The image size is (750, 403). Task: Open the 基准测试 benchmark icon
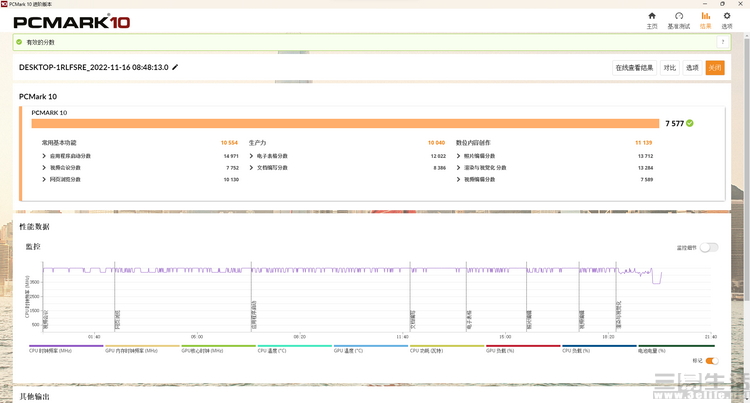point(679,19)
